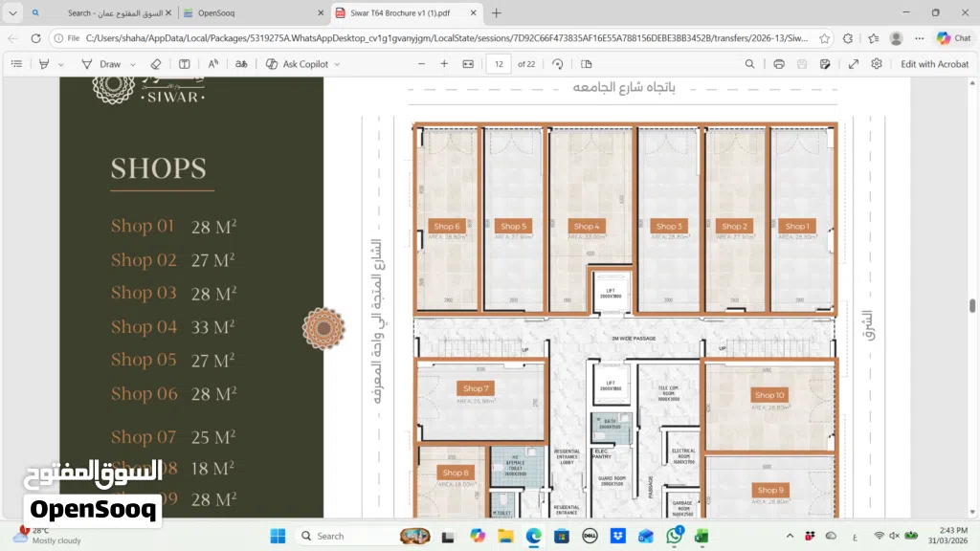Image resolution: width=980 pixels, height=551 pixels.
Task: Open Microsoft Store from taskbar
Action: pyautogui.click(x=561, y=536)
